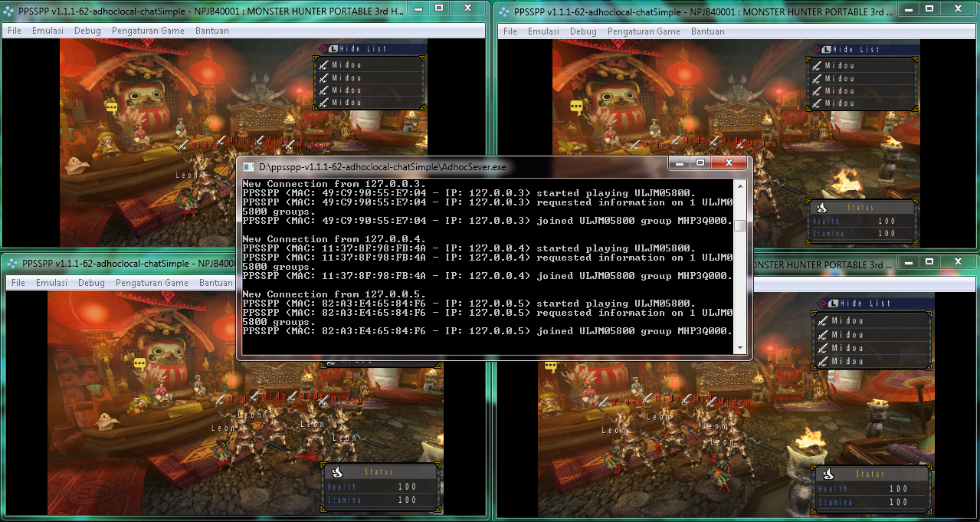This screenshot has height=522, width=980.
Task: Click 'New Connection from 127.0.0.3.' console line
Action: [x=335, y=184]
